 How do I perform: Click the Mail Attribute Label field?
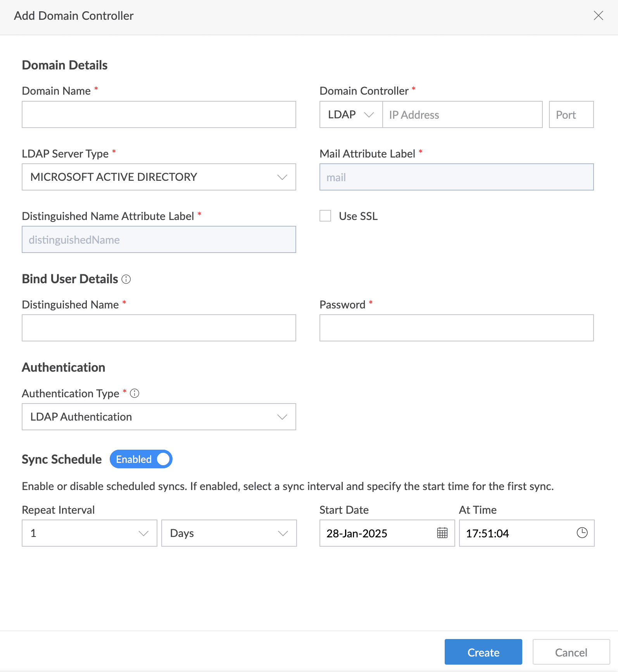(456, 177)
